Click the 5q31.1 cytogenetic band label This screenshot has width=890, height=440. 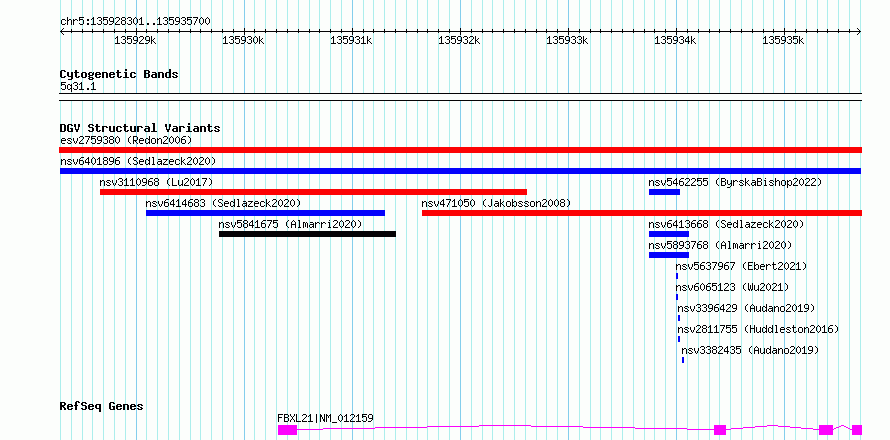[78, 87]
